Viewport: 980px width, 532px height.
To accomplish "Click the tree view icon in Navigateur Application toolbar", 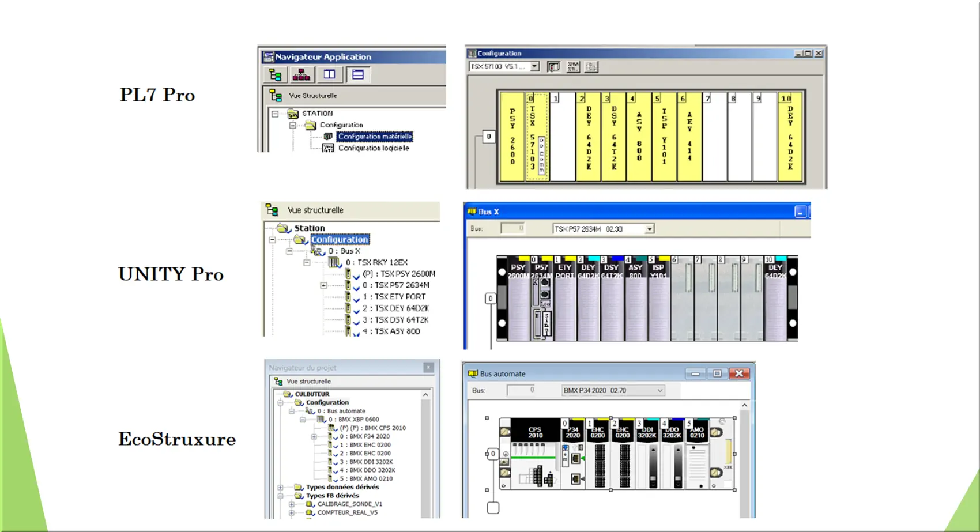I will [275, 75].
